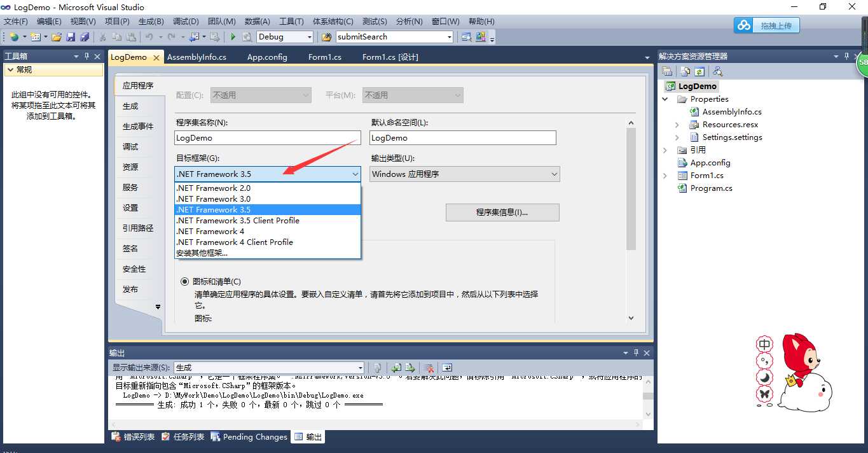The height and width of the screenshot is (453, 868).
Task: Choose 安装其他框架... in the list
Action: [268, 253]
